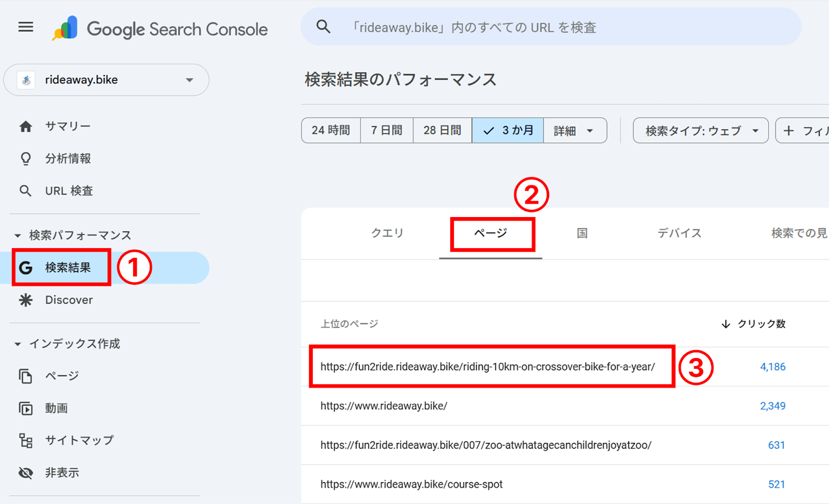The height and width of the screenshot is (504, 829).
Task: Click the 4,186 clicks link
Action: point(773,366)
